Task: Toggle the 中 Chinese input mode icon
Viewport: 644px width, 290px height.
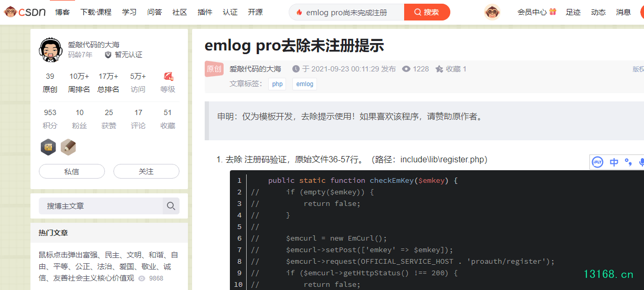Action: [x=614, y=162]
